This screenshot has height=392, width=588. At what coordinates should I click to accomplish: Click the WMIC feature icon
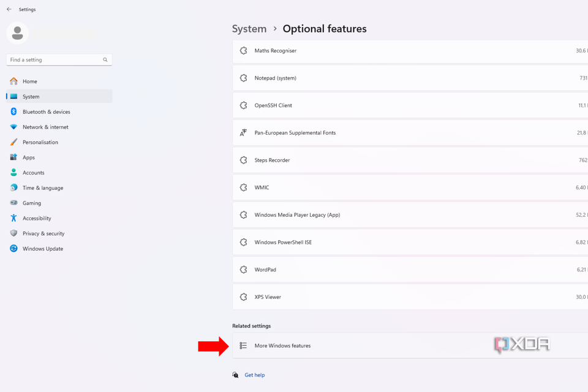click(243, 187)
